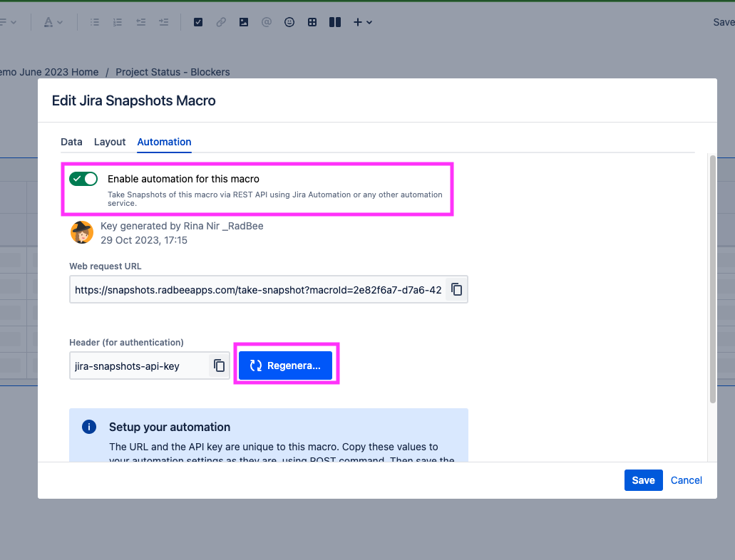735x560 pixels.
Task: Copy the jira-snapshots-api-key header
Action: (219, 365)
